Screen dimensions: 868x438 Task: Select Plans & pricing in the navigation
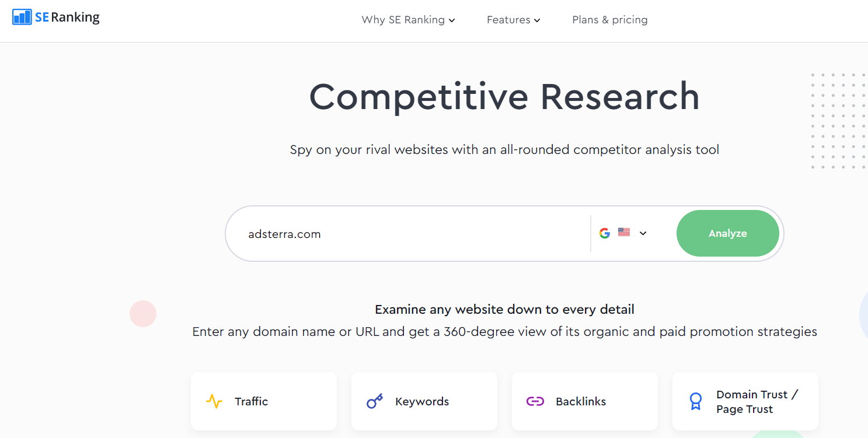tap(609, 19)
